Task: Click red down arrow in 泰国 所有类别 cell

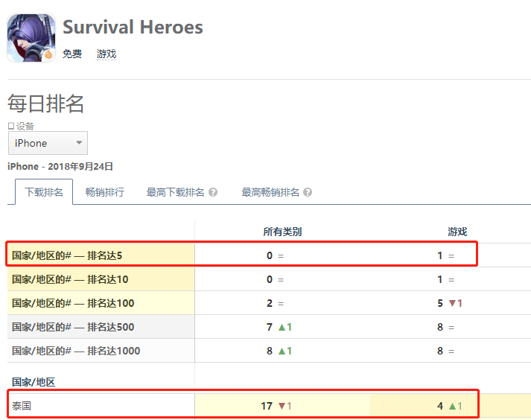Action: (x=282, y=406)
